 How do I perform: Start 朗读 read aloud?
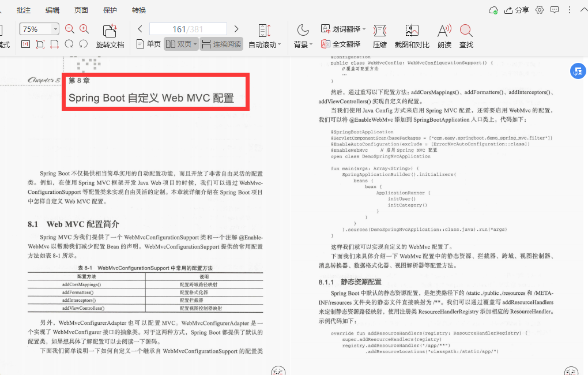[x=444, y=36]
